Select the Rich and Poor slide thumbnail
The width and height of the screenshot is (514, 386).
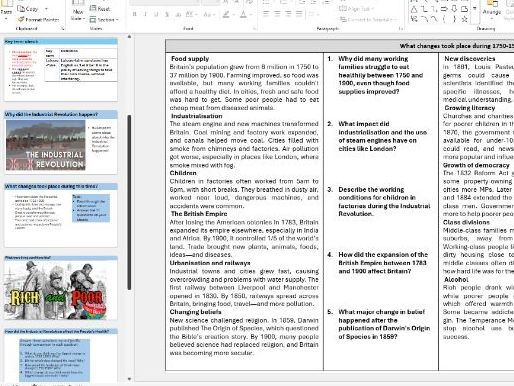tap(61, 288)
